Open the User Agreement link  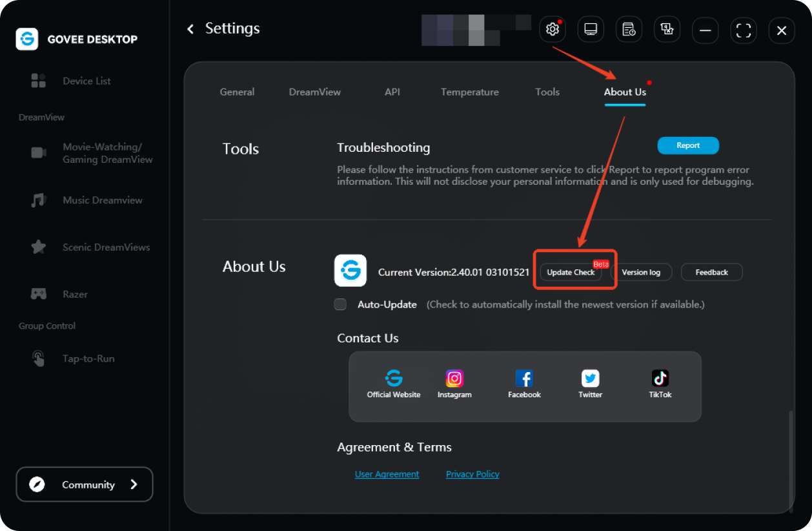tap(387, 474)
